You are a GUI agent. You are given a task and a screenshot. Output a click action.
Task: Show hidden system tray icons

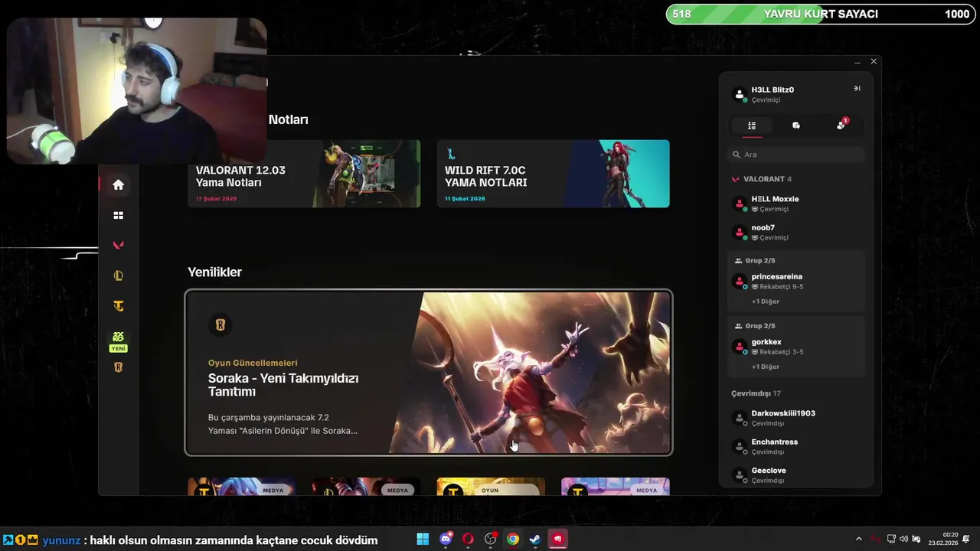[x=858, y=540]
